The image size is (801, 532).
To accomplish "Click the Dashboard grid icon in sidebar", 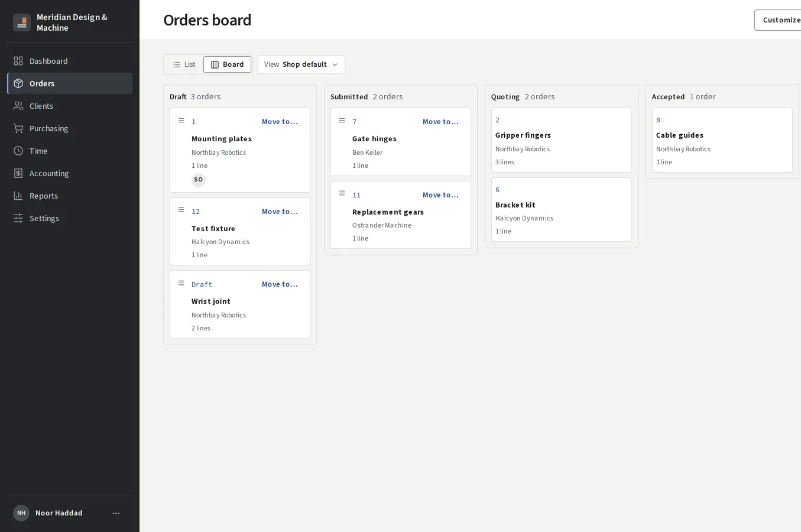I will point(18,61).
